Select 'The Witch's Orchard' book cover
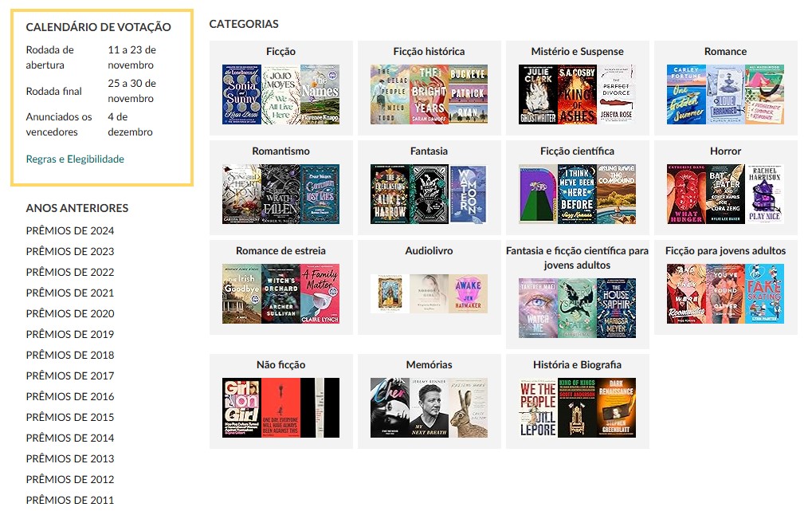 click(x=280, y=293)
